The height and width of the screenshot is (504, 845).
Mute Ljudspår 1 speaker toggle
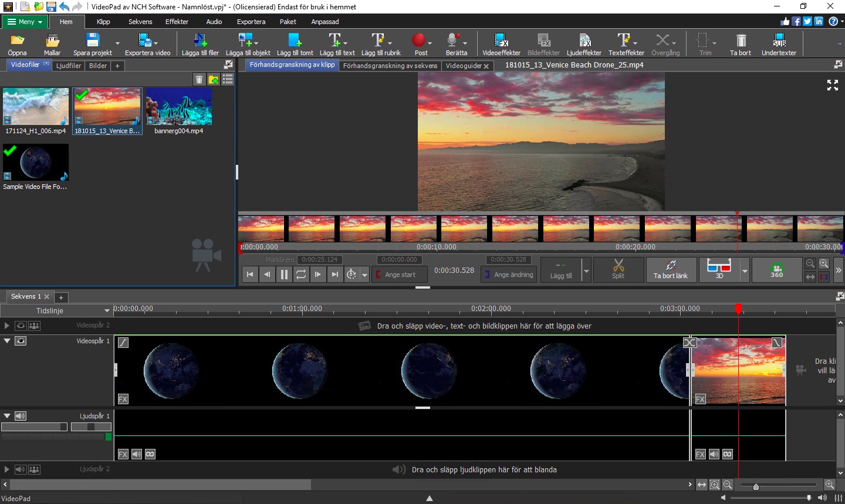[x=21, y=416]
